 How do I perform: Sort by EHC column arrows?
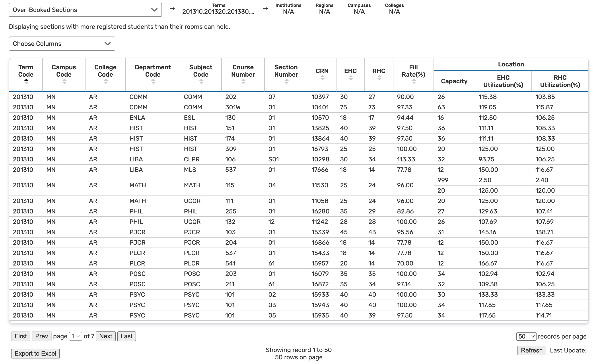[350, 78]
